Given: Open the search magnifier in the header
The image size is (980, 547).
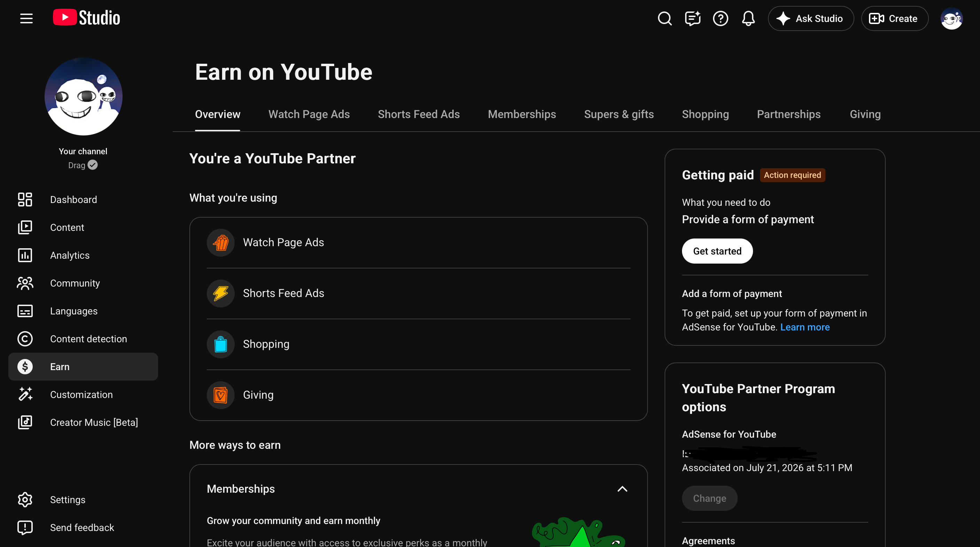Looking at the screenshot, I should pos(665,18).
